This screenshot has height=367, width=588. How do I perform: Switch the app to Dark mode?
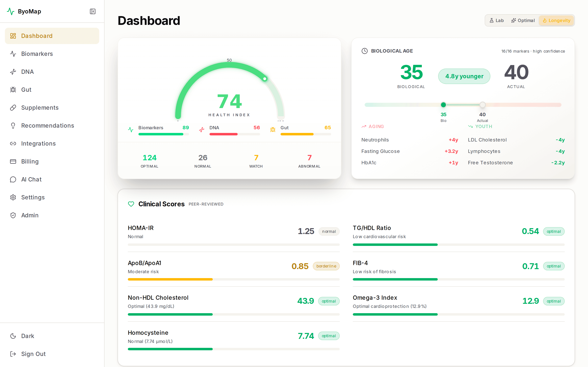coord(27,336)
